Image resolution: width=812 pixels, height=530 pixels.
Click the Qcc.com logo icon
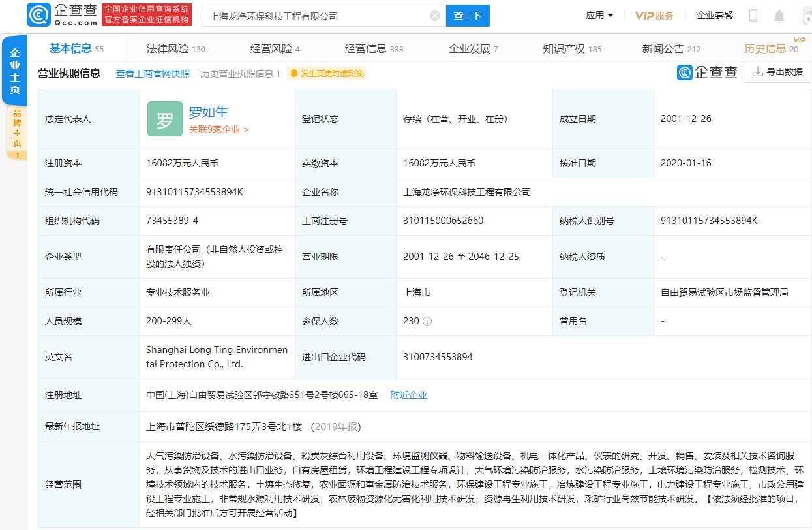point(38,16)
